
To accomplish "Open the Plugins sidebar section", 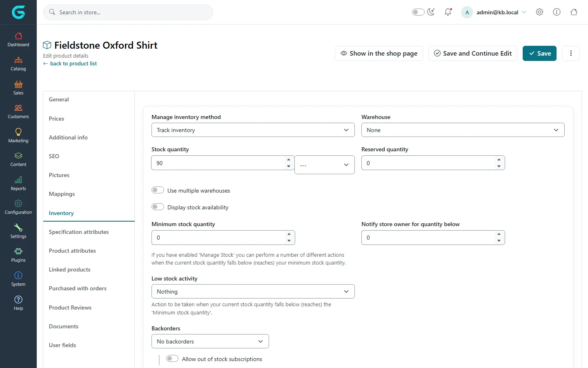I will (x=18, y=255).
